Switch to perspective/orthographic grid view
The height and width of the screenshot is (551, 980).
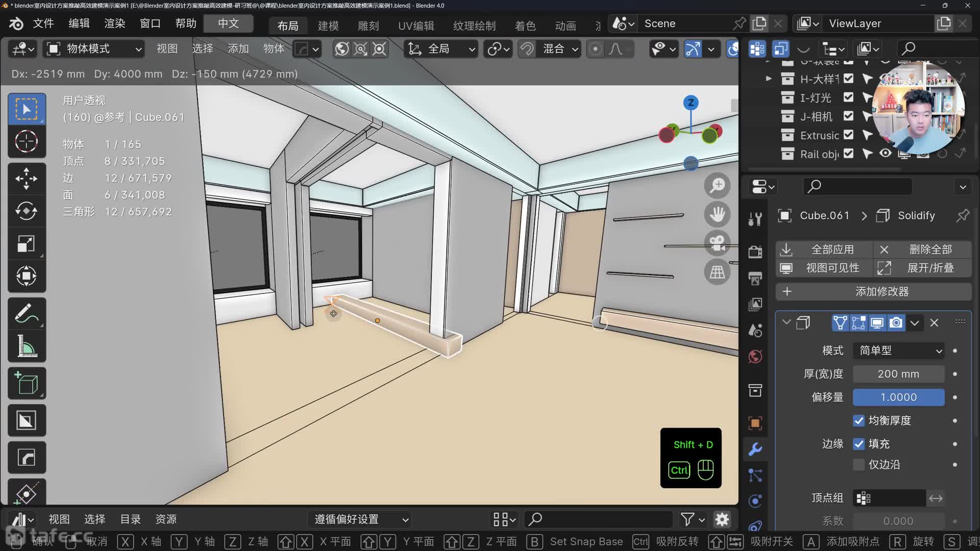(717, 272)
